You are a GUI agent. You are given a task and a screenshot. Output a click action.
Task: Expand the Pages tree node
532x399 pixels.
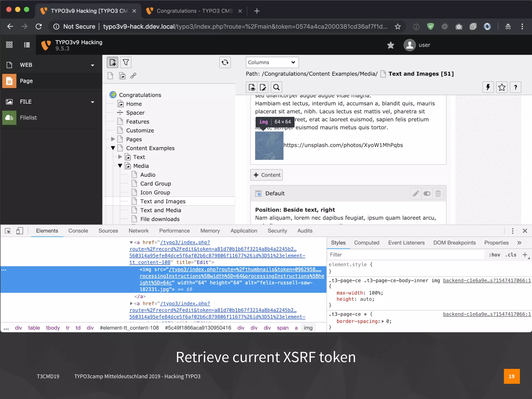pos(113,139)
